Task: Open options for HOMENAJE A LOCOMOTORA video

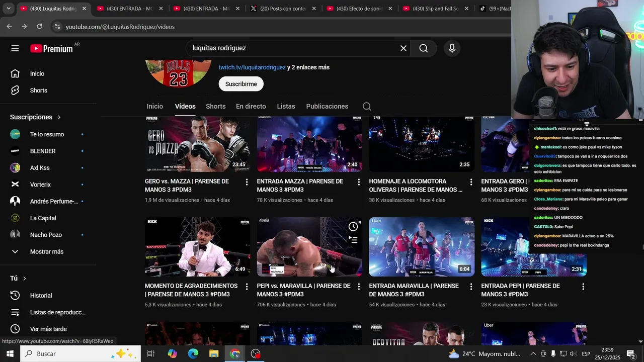Action: (x=471, y=182)
